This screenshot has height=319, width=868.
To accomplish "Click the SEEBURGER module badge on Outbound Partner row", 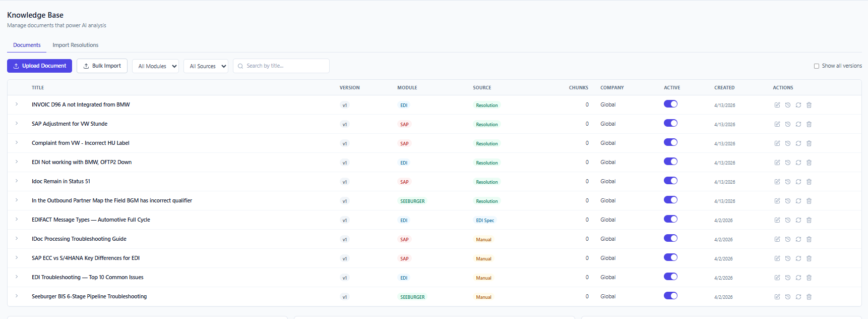I will point(412,201).
